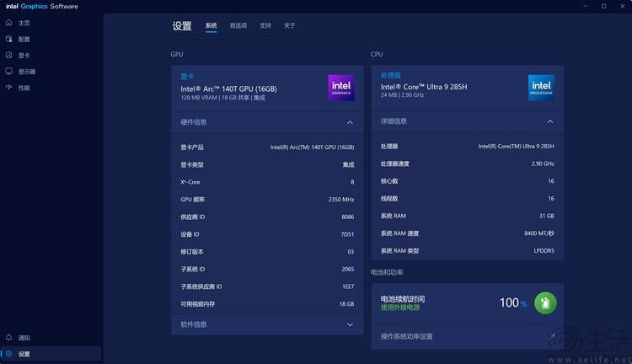Switch to the 支持 tab
632x364 pixels.
coord(265,25)
